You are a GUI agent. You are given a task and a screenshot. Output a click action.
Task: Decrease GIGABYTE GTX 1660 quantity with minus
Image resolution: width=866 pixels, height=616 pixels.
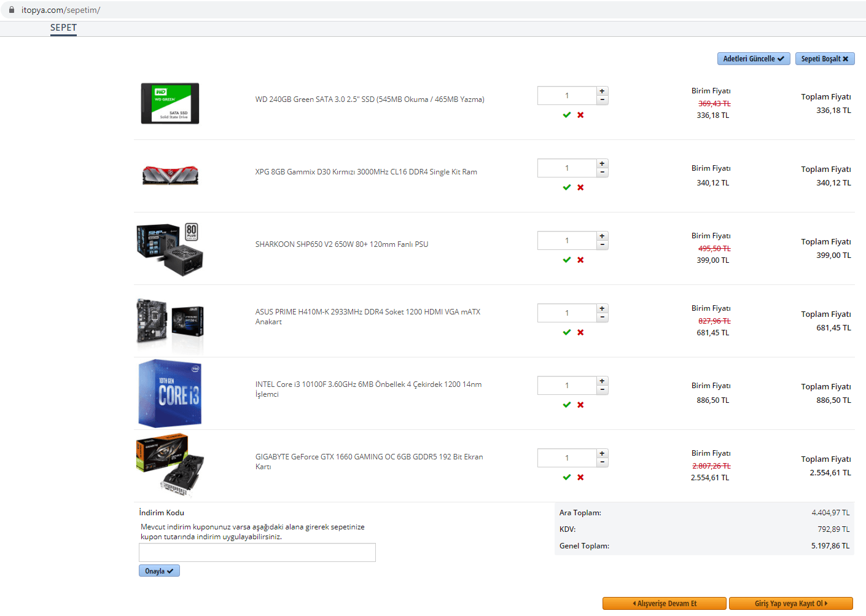[x=603, y=462]
